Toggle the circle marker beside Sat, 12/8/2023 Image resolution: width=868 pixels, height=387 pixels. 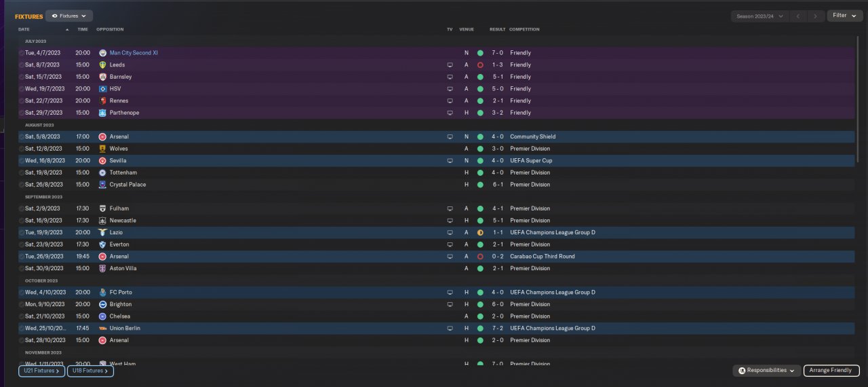(x=21, y=149)
